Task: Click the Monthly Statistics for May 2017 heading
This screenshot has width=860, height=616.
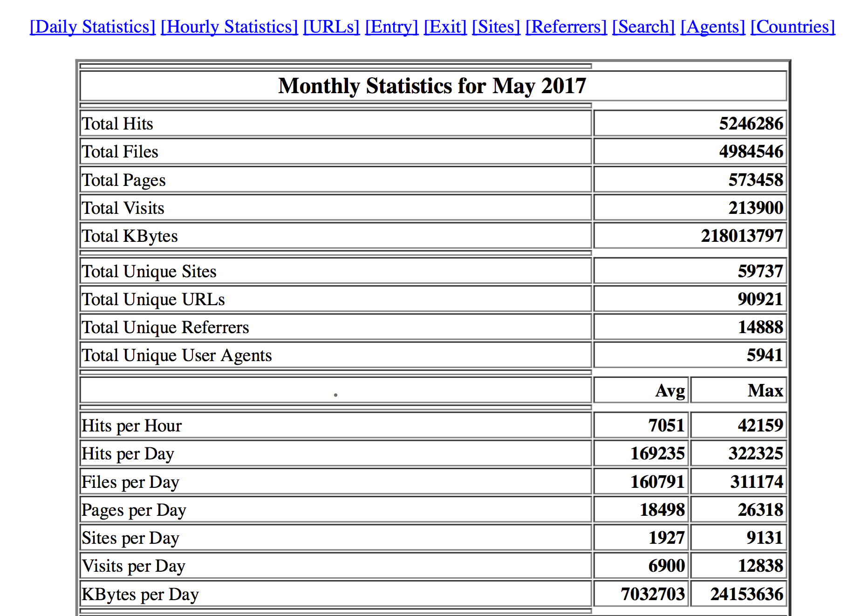Action: point(432,86)
